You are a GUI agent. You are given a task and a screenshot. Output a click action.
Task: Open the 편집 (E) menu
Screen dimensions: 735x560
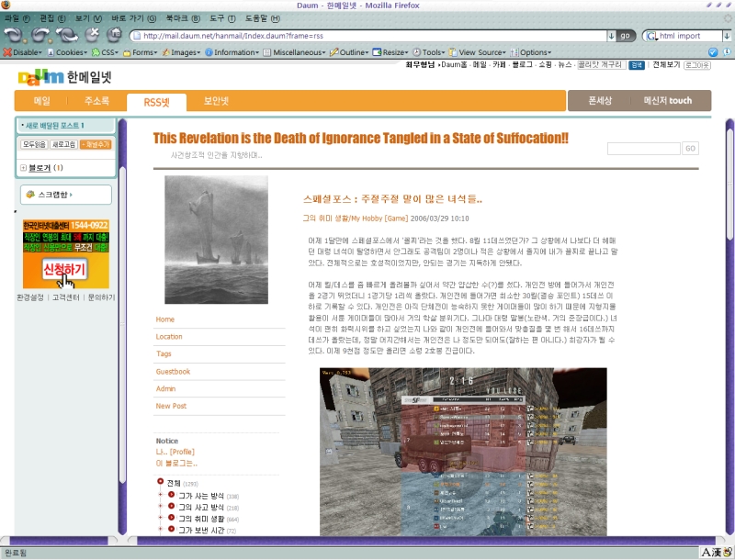52,18
